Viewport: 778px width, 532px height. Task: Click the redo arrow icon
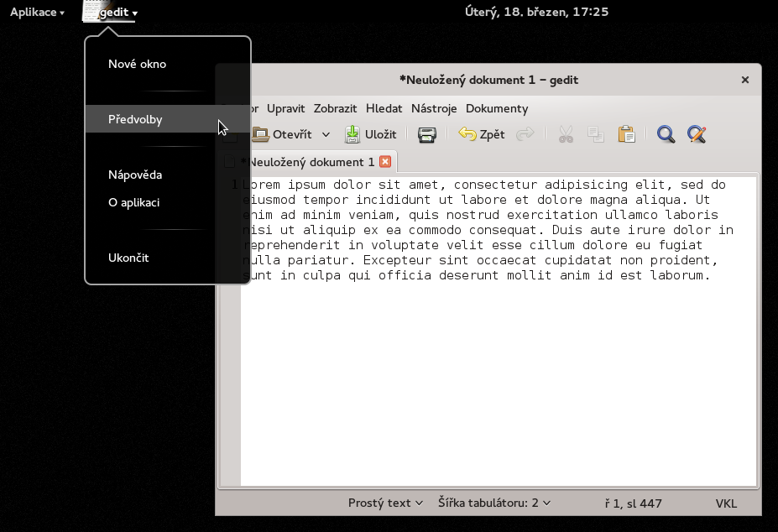[x=525, y=134]
